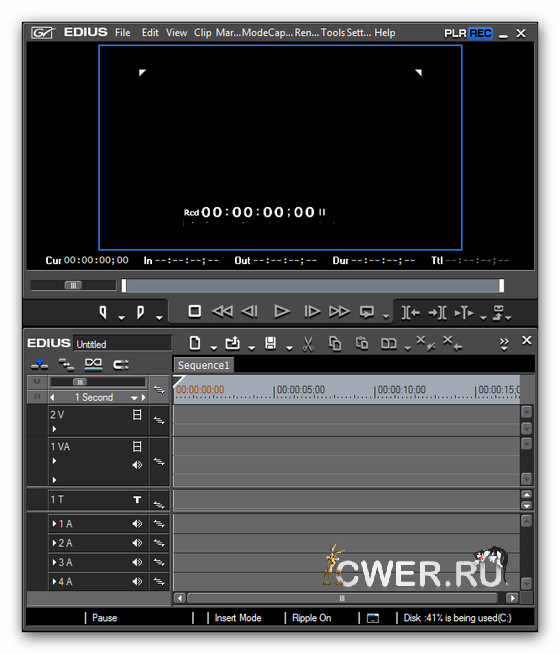Screen dimensions: 560x654
Task: Click the scissors cut icon
Action: click(x=308, y=344)
